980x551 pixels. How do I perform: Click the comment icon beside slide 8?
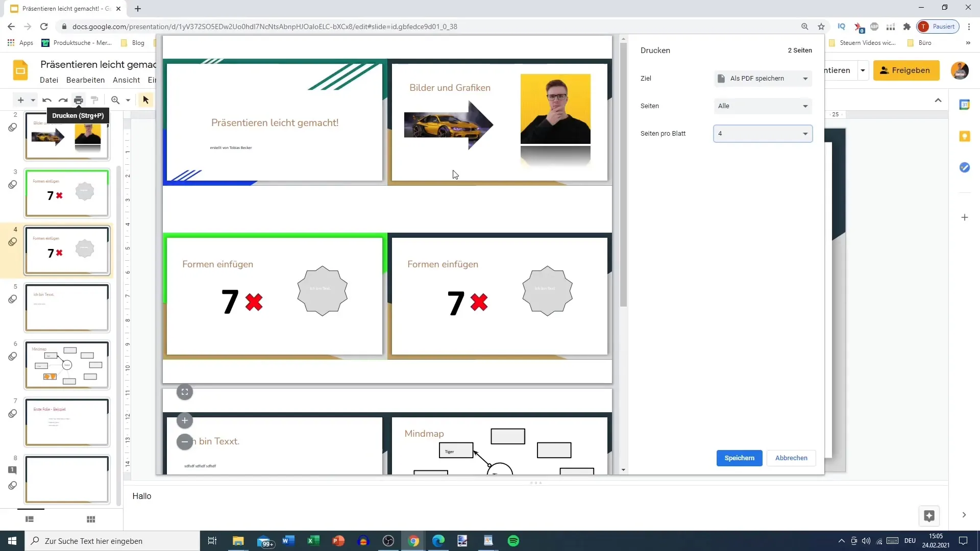click(13, 470)
